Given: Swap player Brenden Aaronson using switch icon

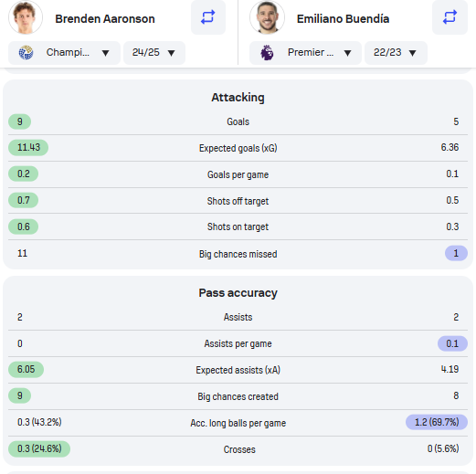Looking at the screenshot, I should [208, 17].
